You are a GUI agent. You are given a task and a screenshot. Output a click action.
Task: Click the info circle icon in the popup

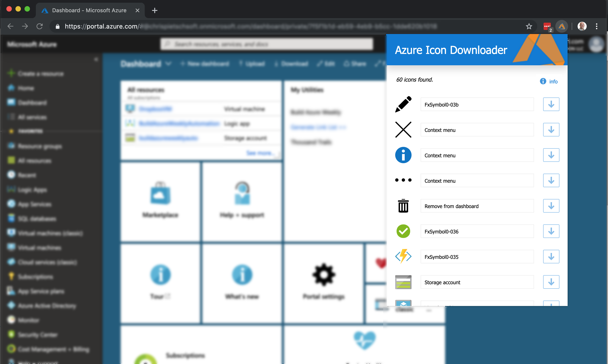pyautogui.click(x=543, y=81)
